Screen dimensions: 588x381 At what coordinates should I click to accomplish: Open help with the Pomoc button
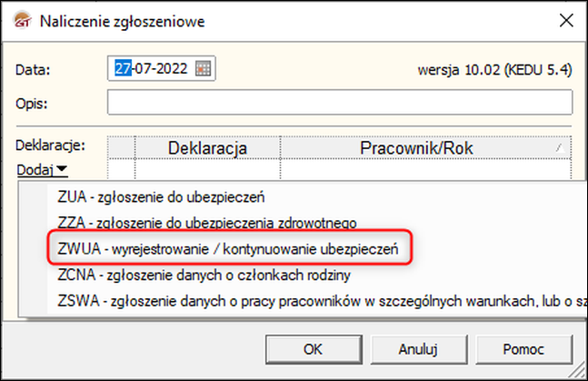click(x=523, y=349)
